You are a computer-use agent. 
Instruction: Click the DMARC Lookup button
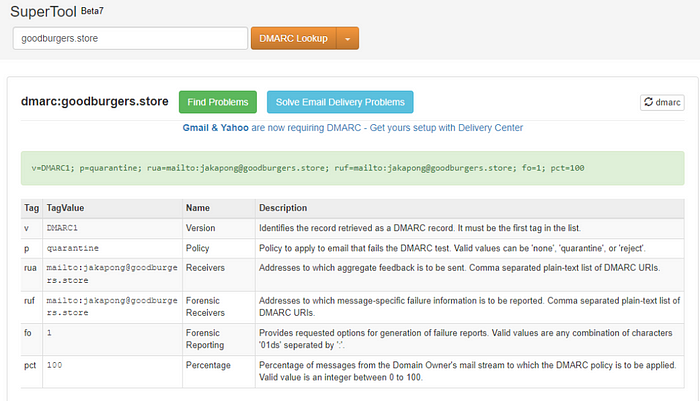pos(293,38)
